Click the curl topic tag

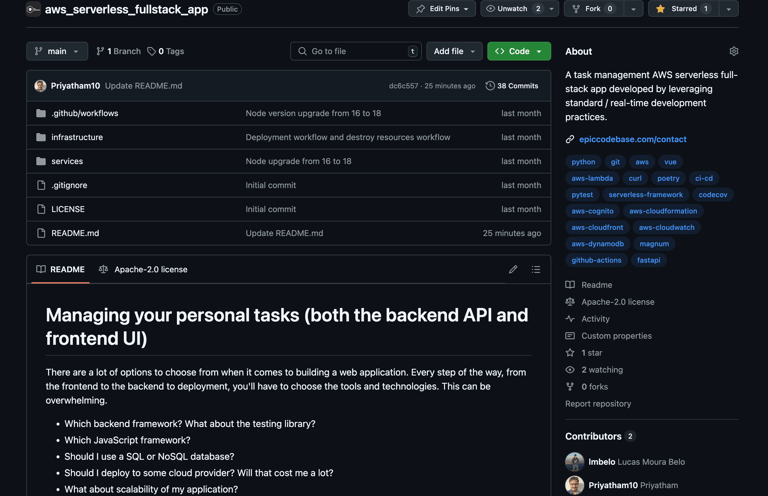[635, 178]
